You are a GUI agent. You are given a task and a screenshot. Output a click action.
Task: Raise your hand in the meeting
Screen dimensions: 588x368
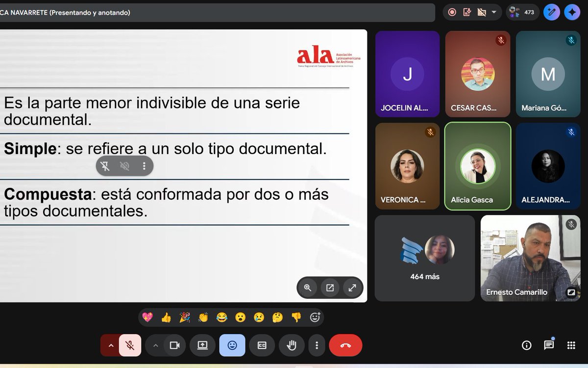click(x=292, y=345)
